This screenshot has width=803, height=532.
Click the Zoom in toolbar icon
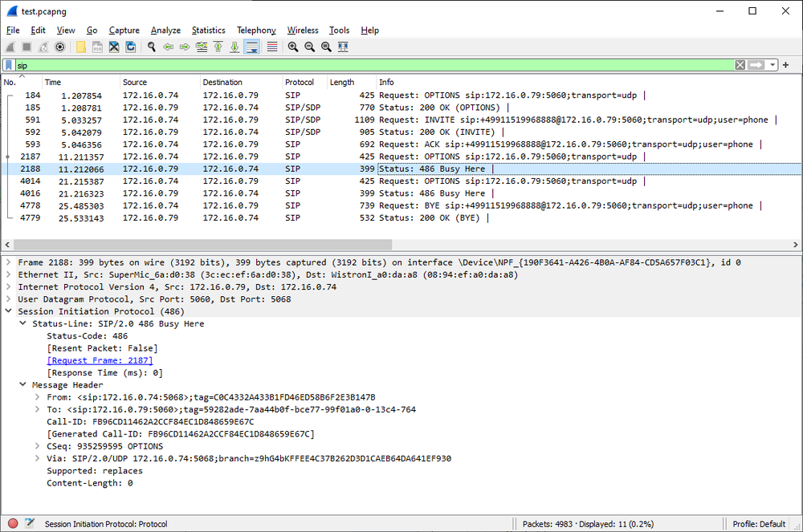point(293,47)
